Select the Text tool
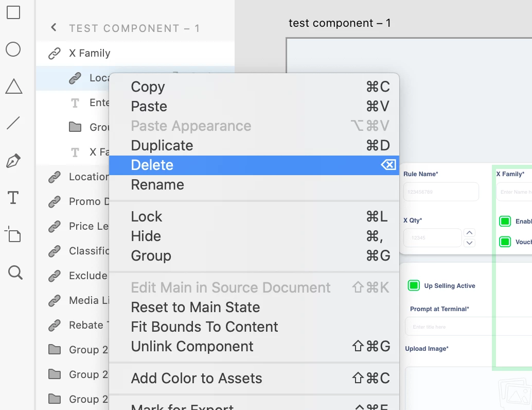Image resolution: width=532 pixels, height=410 pixels. point(13,197)
